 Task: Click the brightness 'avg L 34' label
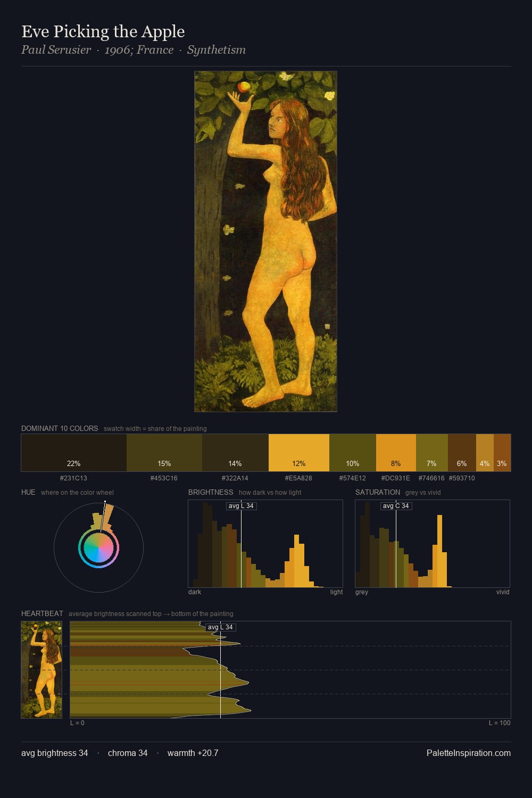point(241,506)
